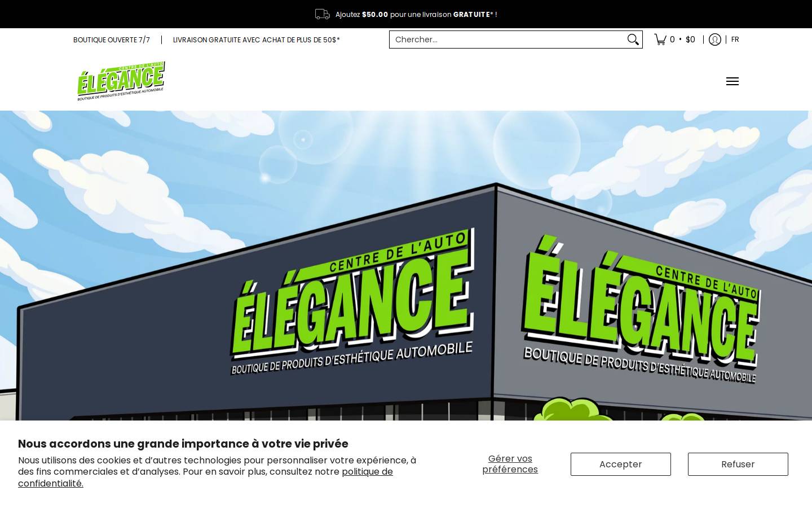Click the delivery truck icon in top banner
Screen dimensions: 812x508
pos(322,14)
